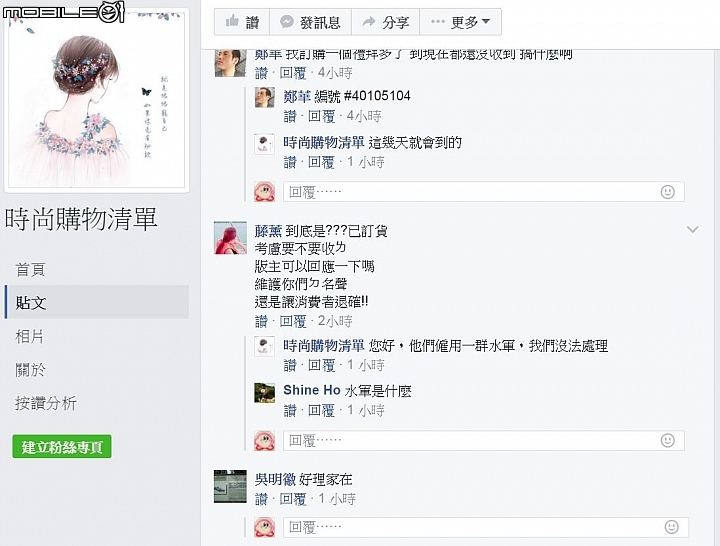Open emoji picker in first reply box
This screenshot has height=546, width=720.
click(667, 191)
